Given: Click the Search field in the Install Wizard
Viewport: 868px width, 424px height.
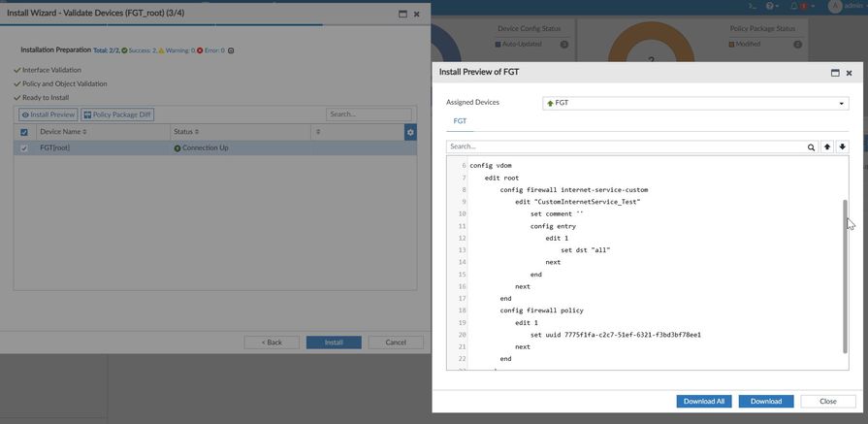Looking at the screenshot, I should [369, 114].
